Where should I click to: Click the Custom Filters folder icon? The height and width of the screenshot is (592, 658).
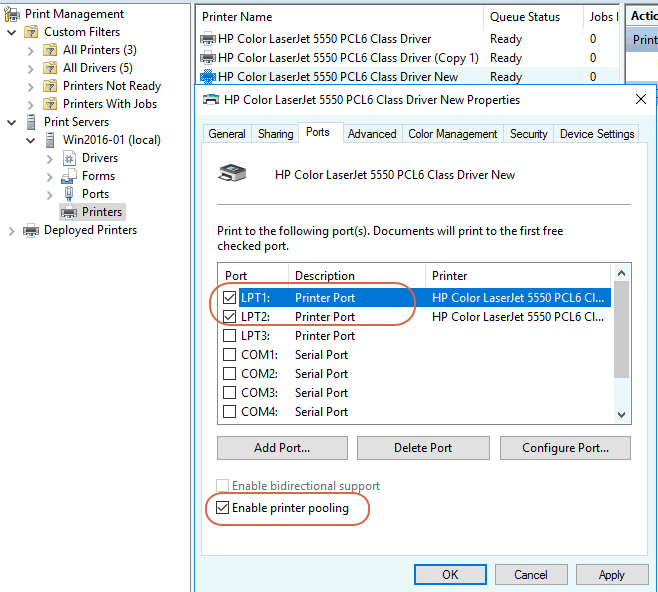tap(31, 32)
